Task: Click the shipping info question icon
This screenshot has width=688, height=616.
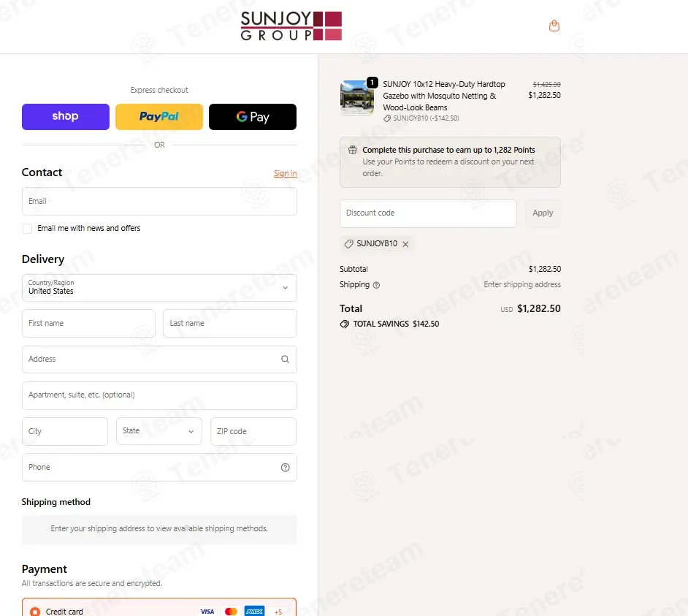Action: [376, 285]
